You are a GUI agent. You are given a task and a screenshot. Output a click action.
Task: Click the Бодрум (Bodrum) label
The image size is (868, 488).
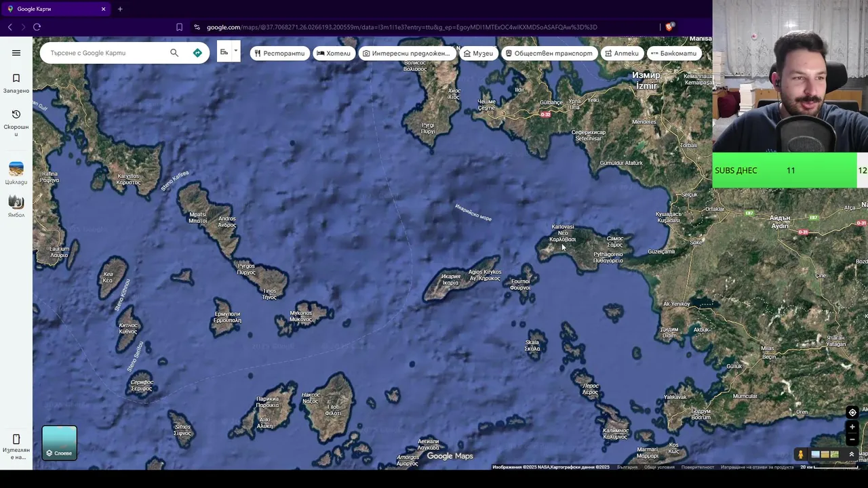point(701,414)
